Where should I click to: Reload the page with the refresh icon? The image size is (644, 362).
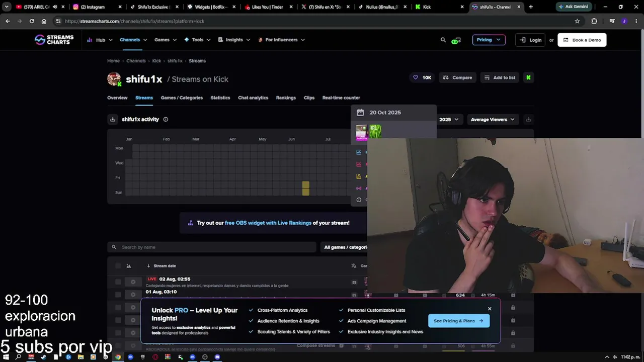32,21
